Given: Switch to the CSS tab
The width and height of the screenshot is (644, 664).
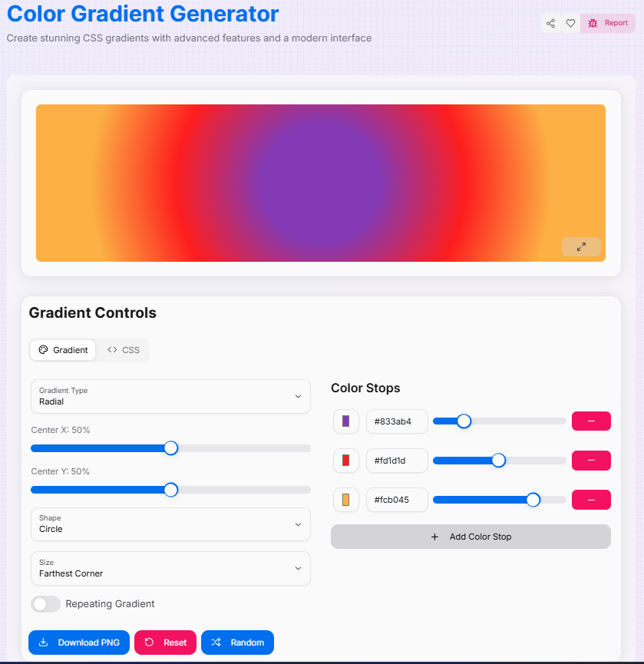Looking at the screenshot, I should (123, 349).
